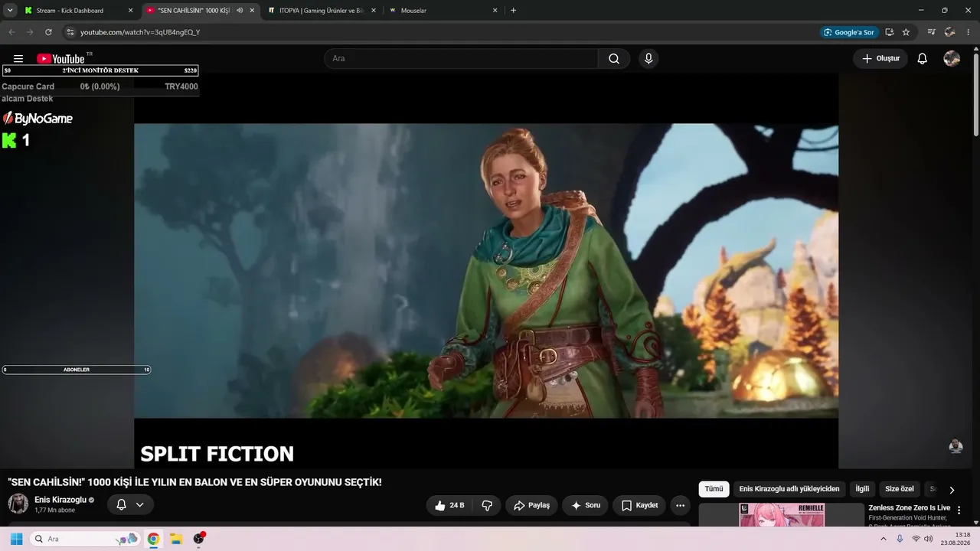Save the video with Kaydet
980x551 pixels.
[639, 505]
